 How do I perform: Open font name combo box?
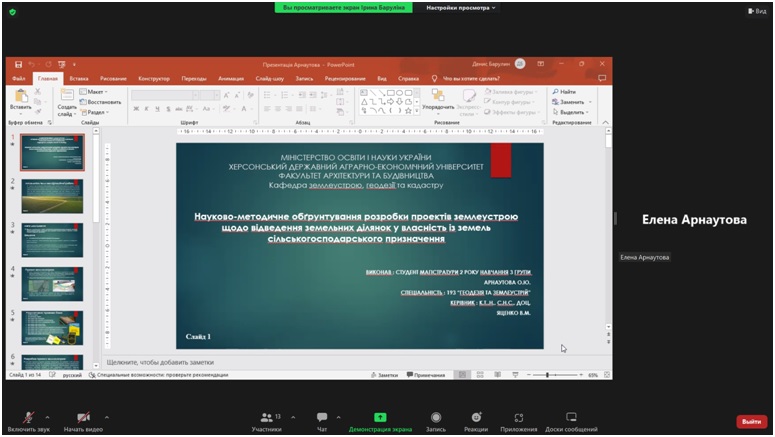(x=165, y=95)
